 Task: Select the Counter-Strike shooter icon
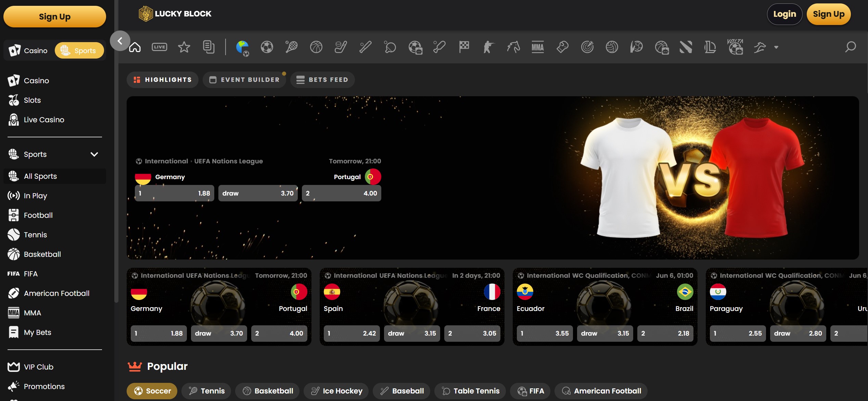point(489,47)
